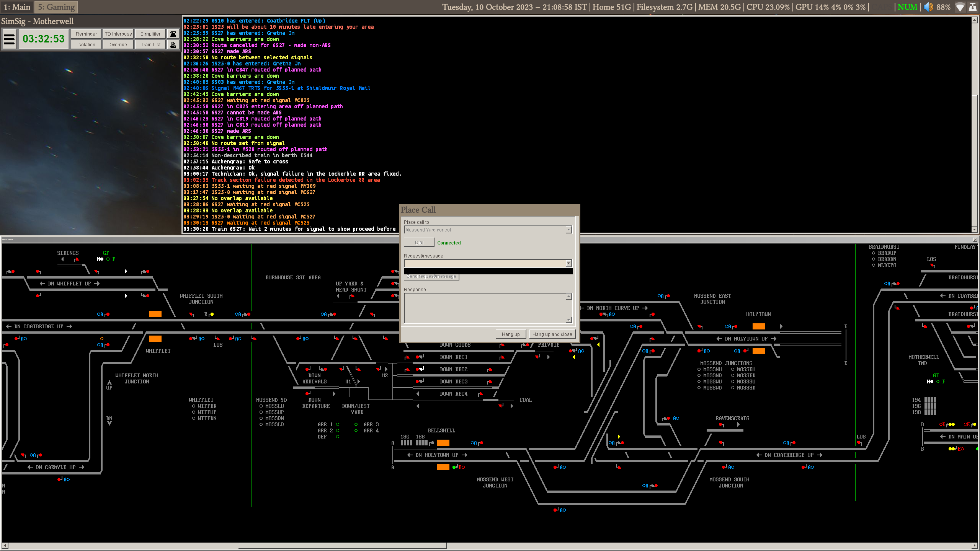Click Hang up and close
The height and width of the screenshot is (551, 980).
(x=552, y=334)
